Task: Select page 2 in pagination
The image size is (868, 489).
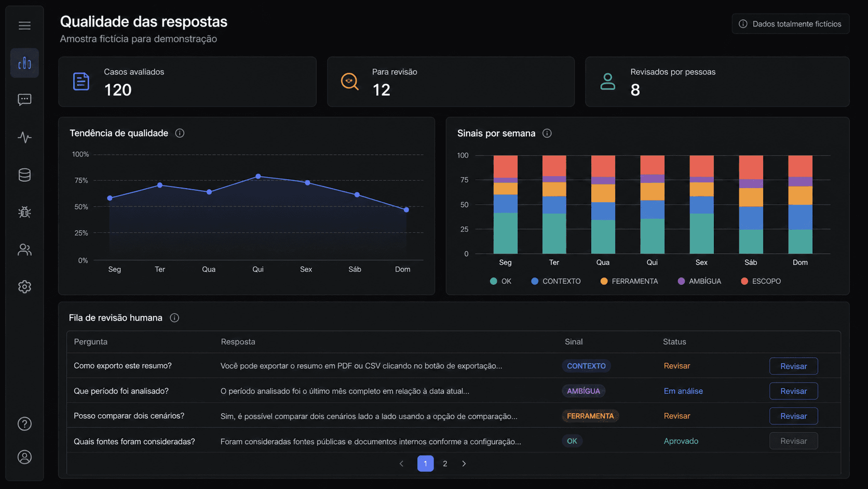Action: point(445,464)
